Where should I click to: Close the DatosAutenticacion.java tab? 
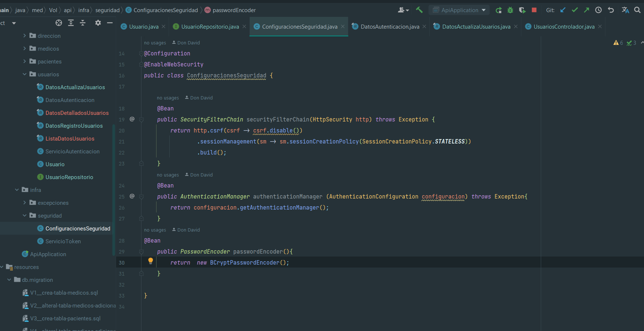(424, 26)
